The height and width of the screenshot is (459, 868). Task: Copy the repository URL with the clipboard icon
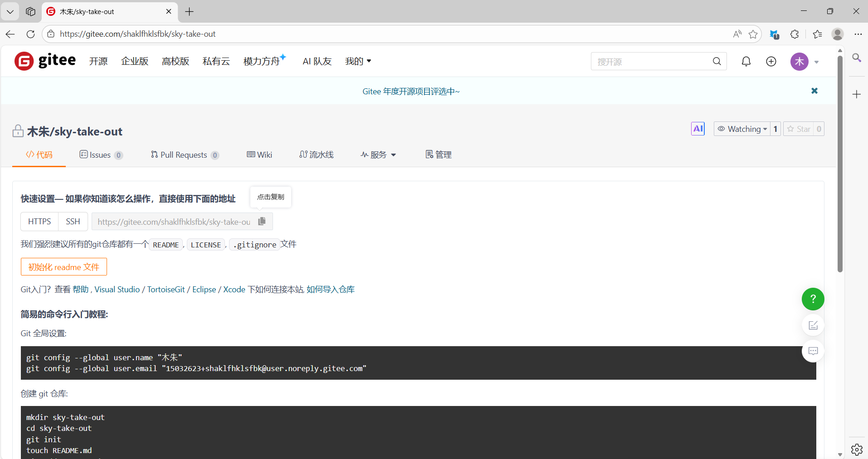pyautogui.click(x=262, y=221)
